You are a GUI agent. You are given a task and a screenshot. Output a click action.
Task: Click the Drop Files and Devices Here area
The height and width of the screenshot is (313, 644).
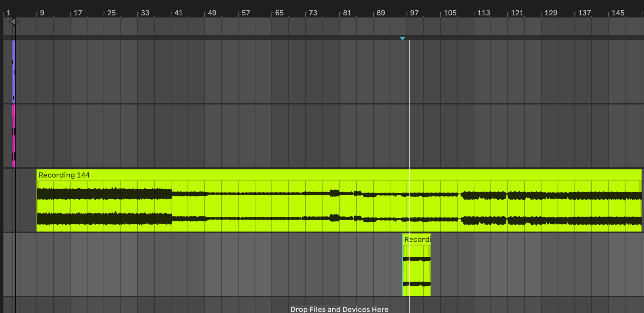coord(339,309)
